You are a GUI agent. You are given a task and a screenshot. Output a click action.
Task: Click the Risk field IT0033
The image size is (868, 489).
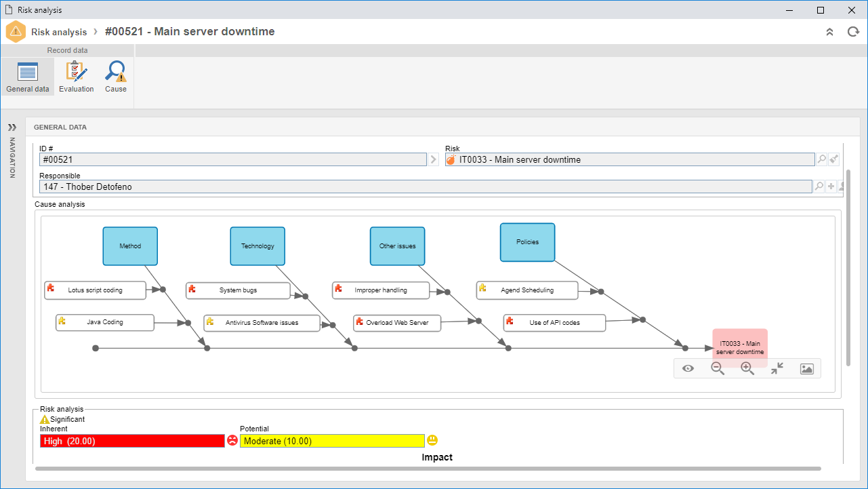629,159
